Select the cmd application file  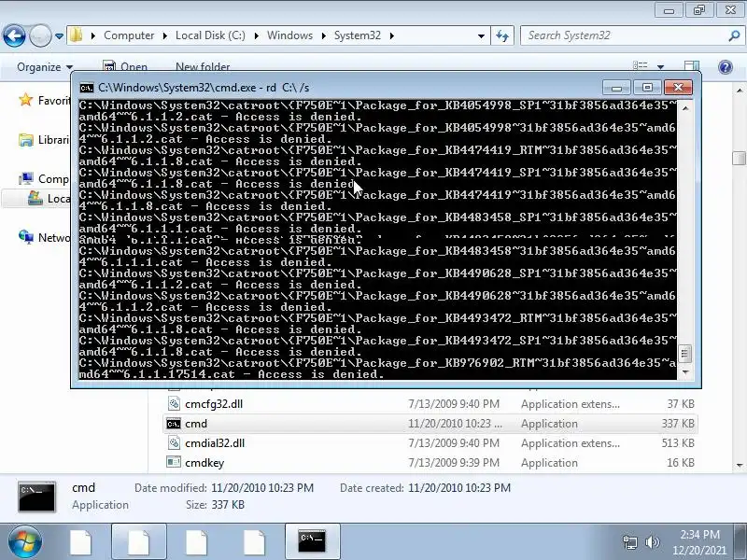click(430, 424)
